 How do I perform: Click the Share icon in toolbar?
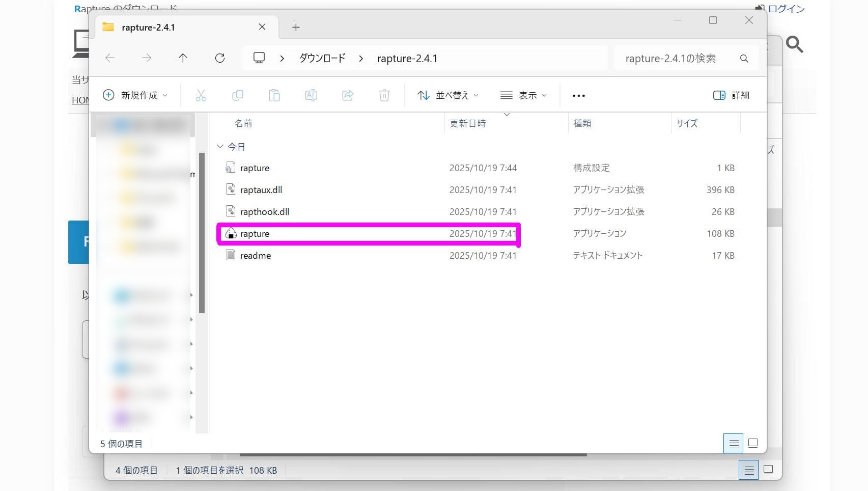[348, 95]
